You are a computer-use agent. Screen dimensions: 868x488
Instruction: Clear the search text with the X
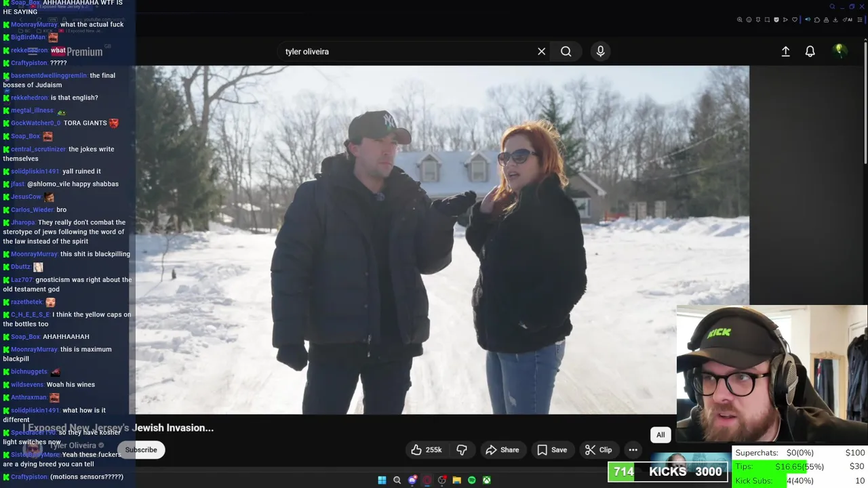pos(541,52)
